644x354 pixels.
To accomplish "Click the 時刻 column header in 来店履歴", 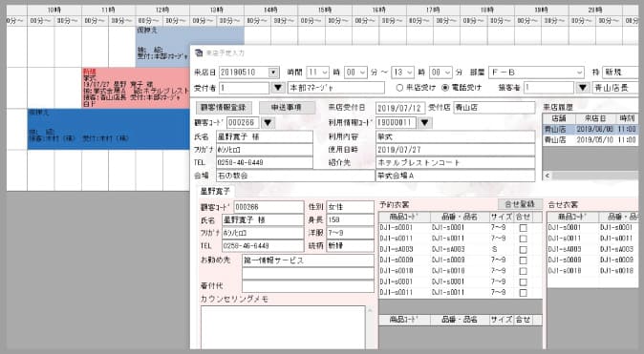I will click(x=627, y=118).
